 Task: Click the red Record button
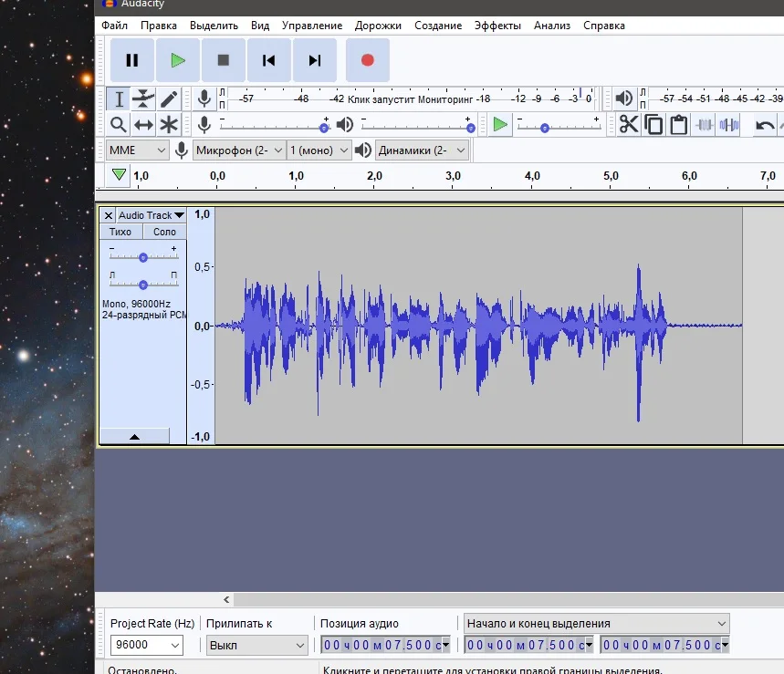click(x=367, y=60)
